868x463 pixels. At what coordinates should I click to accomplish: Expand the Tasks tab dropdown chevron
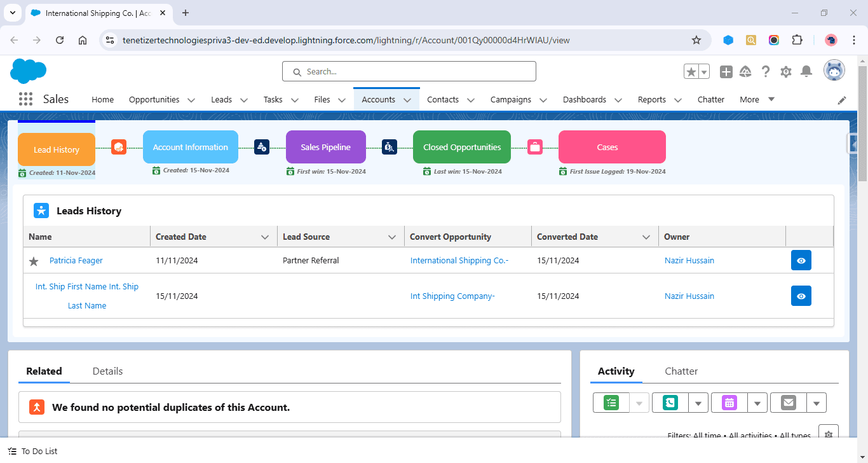(295, 100)
